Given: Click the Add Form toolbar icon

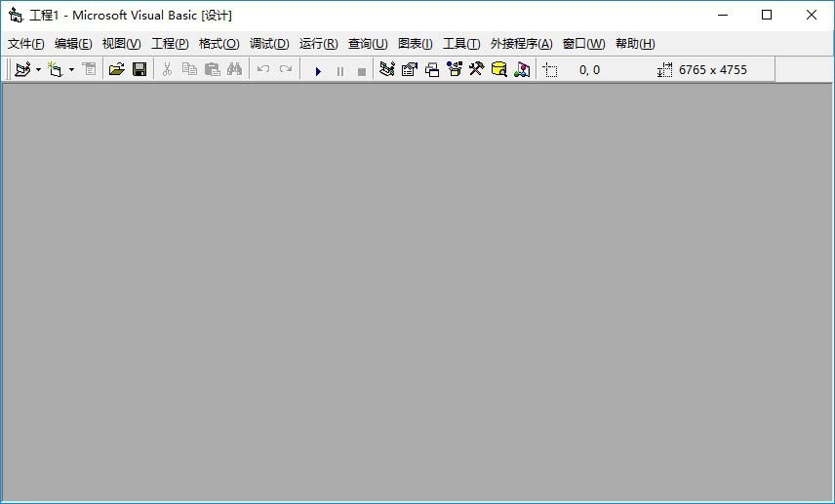Looking at the screenshot, I should [56, 70].
